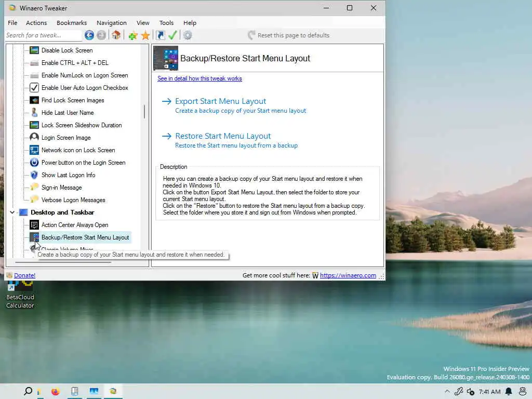Screen dimensions: 532x399
Task: Open the Actions menu
Action: [36, 23]
